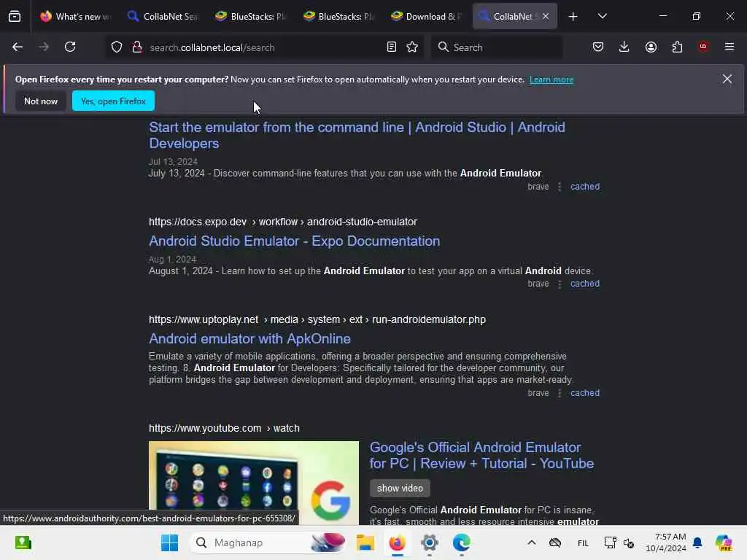Open the Firefox hamburger menu
The width and height of the screenshot is (747, 560).
(729, 47)
